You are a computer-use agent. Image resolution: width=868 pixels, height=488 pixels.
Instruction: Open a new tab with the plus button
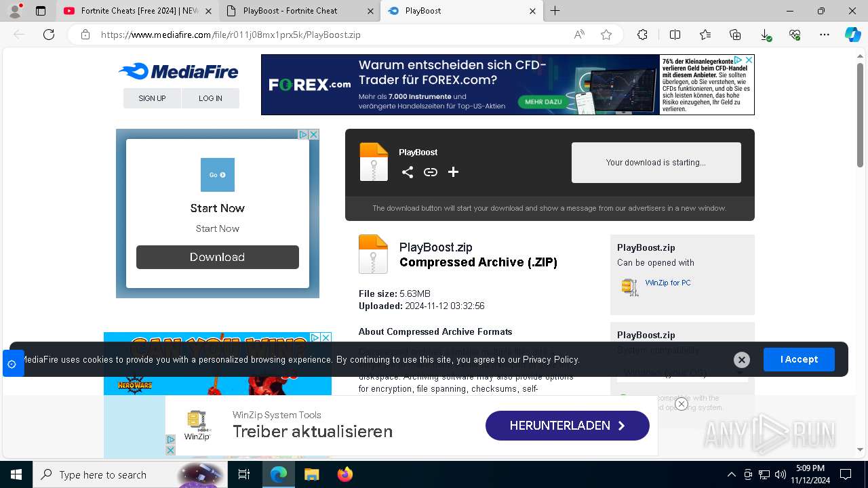point(555,11)
